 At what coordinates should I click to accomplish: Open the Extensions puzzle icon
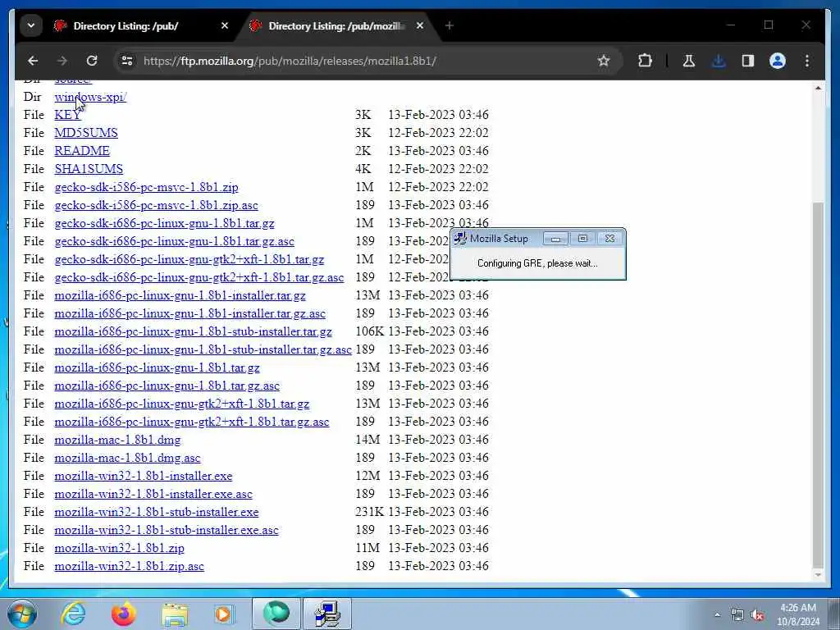click(x=645, y=61)
